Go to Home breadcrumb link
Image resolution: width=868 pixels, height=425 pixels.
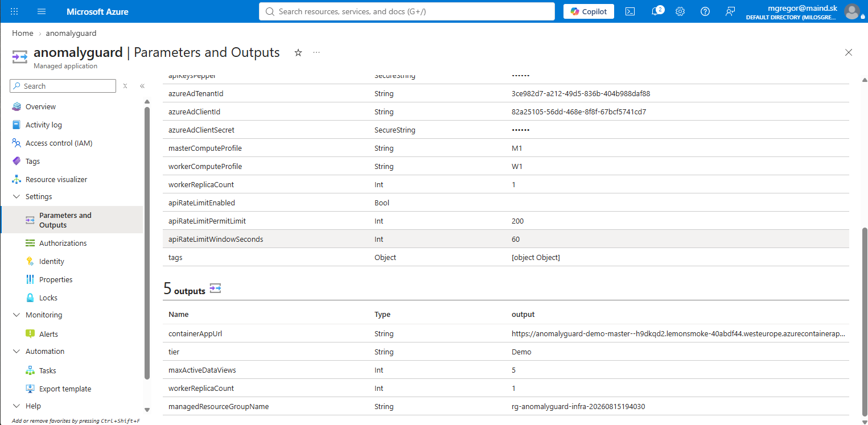22,33
